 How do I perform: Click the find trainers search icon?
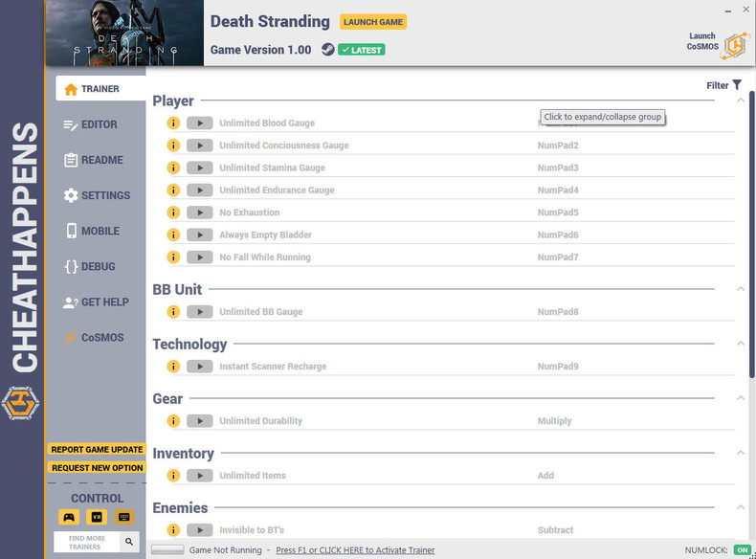tap(129, 542)
